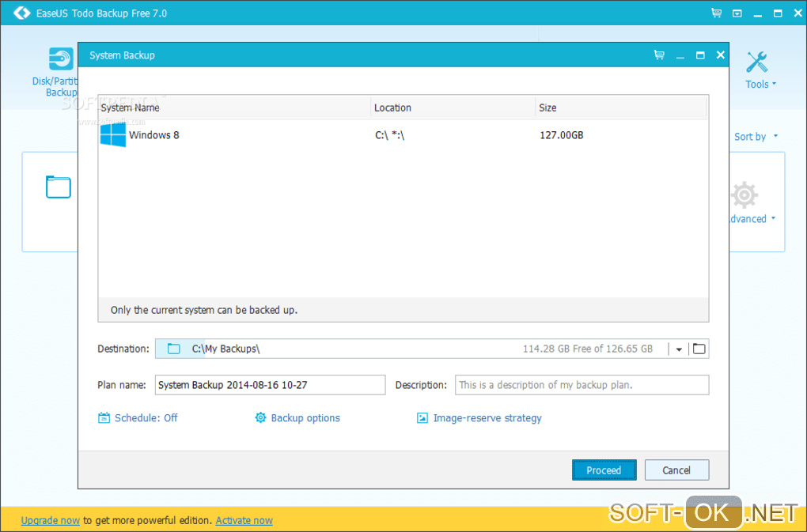This screenshot has height=532, width=807.
Task: Click the Image-reserve strategy picture icon
Action: [x=422, y=418]
